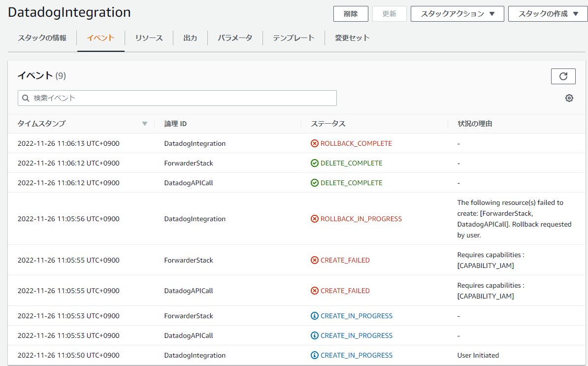This screenshot has height=366, width=588.
Task: Sort by タイムスタンプ arrow
Action: 145,124
